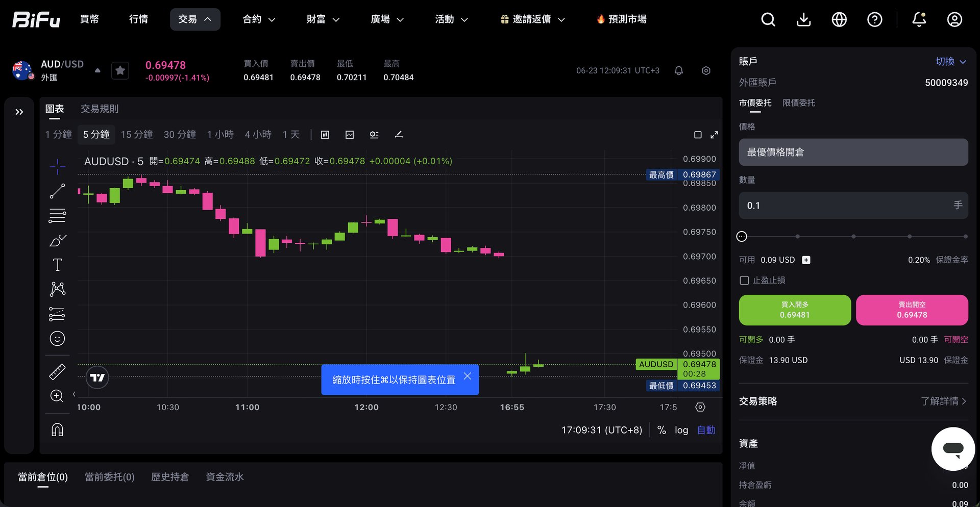The image size is (980, 507).
Task: Toggle AUD/USD favorite star
Action: [120, 70]
